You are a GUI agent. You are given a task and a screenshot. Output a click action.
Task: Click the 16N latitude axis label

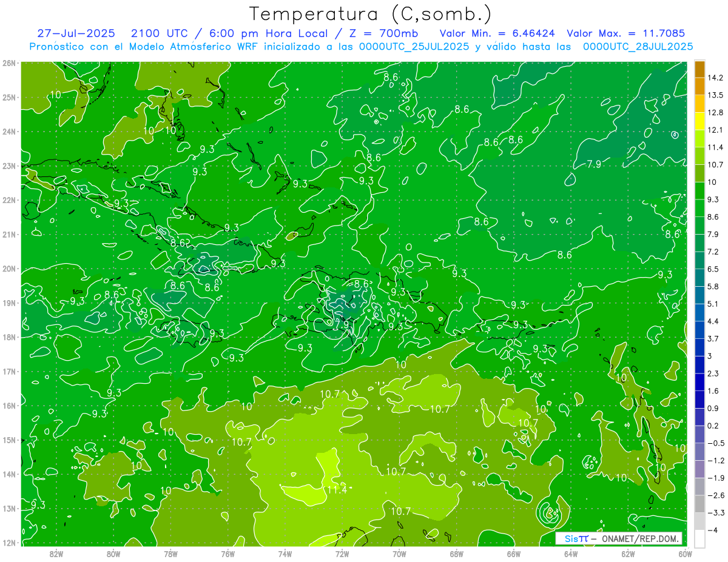point(8,406)
